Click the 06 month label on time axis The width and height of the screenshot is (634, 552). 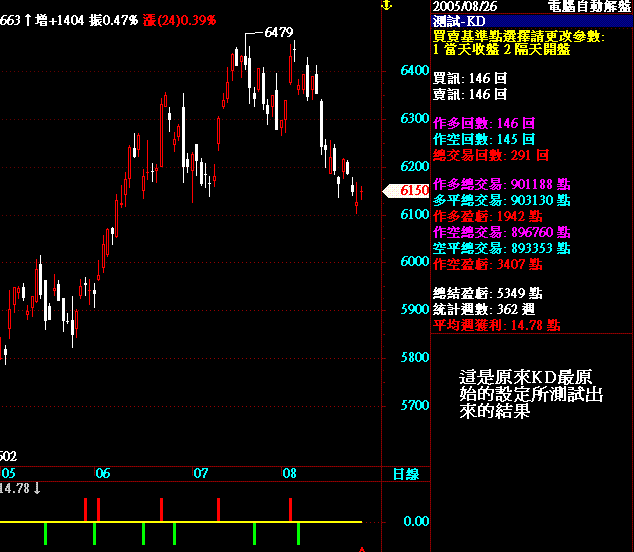[x=103, y=473]
